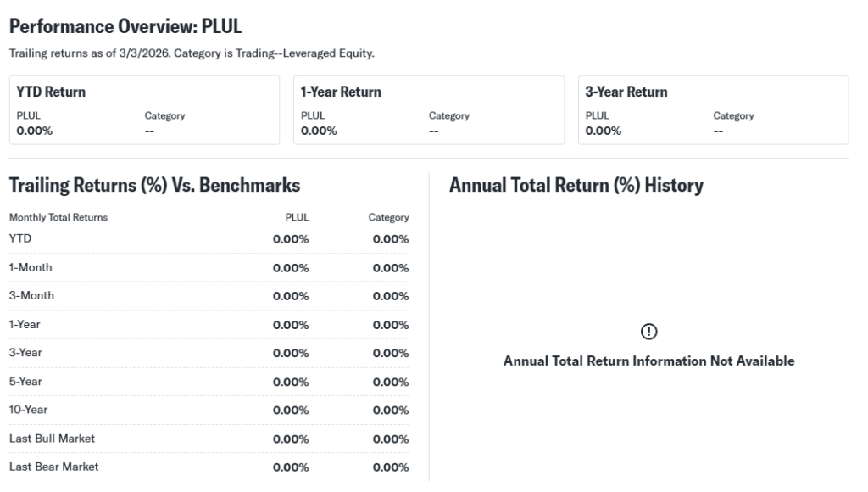
Task: Click the Last Bear Market row label
Action: pos(53,467)
